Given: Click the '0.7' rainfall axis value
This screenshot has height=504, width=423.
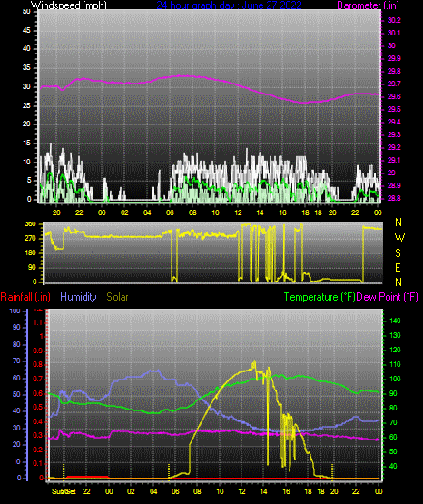Looking at the screenshot, I should point(37,379).
